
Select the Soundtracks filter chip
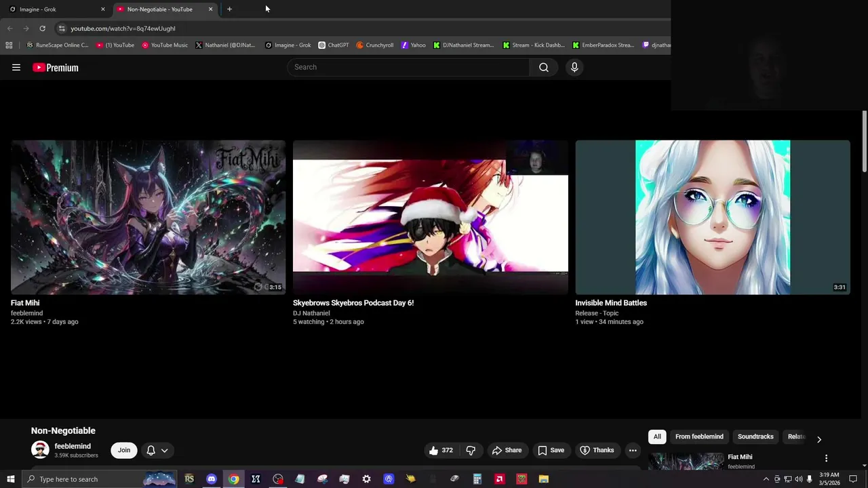pyautogui.click(x=755, y=436)
